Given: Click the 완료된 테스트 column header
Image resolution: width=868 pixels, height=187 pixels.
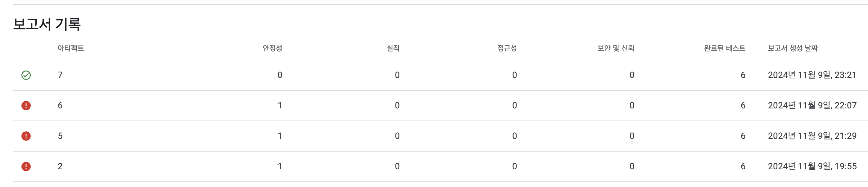Looking at the screenshot, I should click(725, 48).
